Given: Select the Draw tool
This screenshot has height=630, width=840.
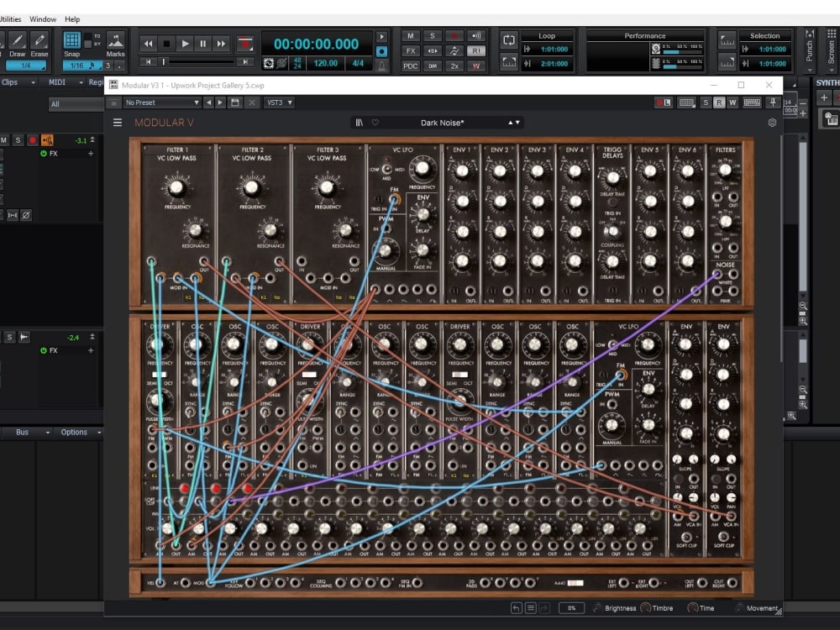Looking at the screenshot, I should pos(17,41).
